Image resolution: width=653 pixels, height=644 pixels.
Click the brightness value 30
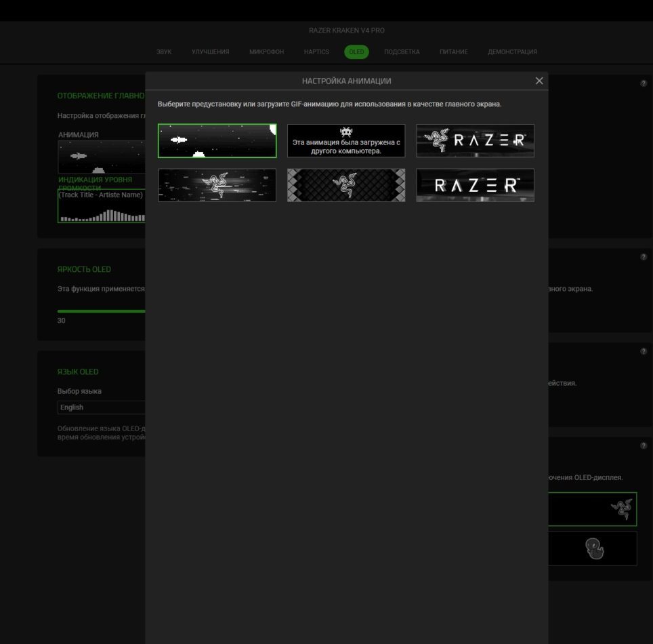click(61, 321)
